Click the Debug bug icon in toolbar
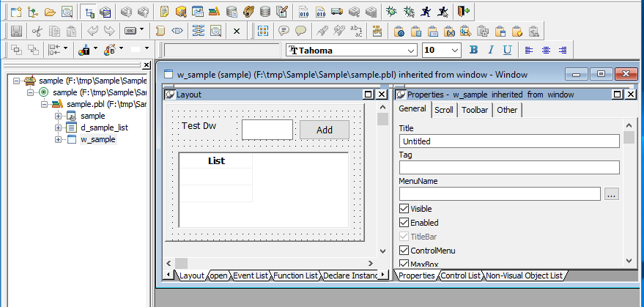Viewport: 644px width, 307px height. [x=392, y=12]
